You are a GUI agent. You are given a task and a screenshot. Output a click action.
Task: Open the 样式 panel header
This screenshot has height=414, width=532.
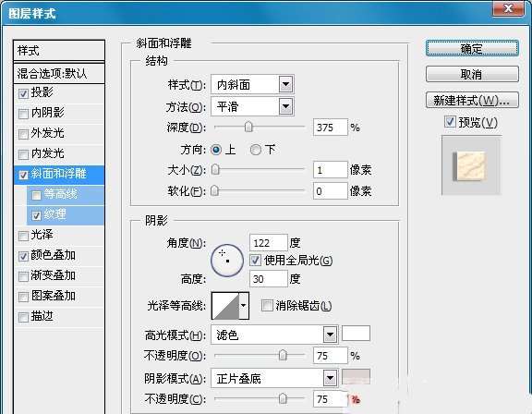tap(59, 51)
